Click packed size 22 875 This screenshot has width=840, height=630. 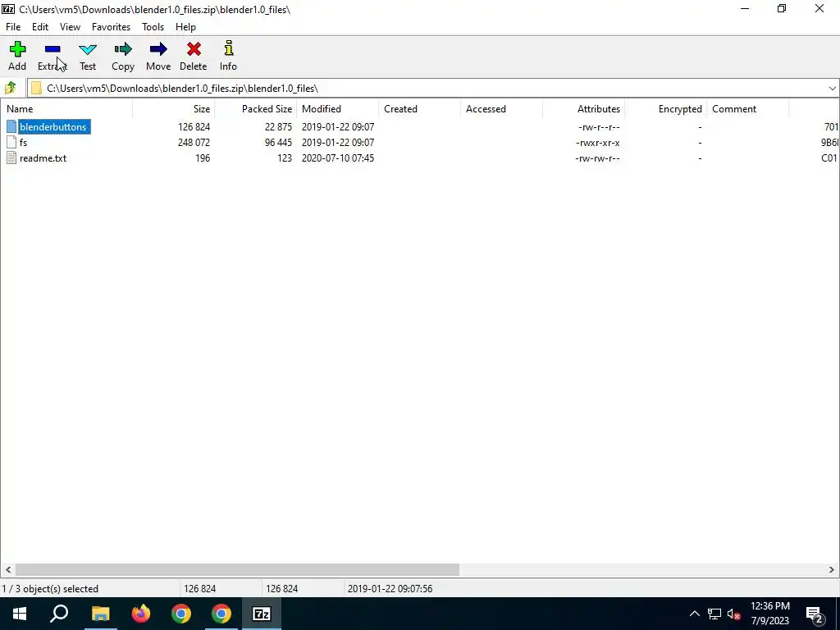pyautogui.click(x=278, y=127)
